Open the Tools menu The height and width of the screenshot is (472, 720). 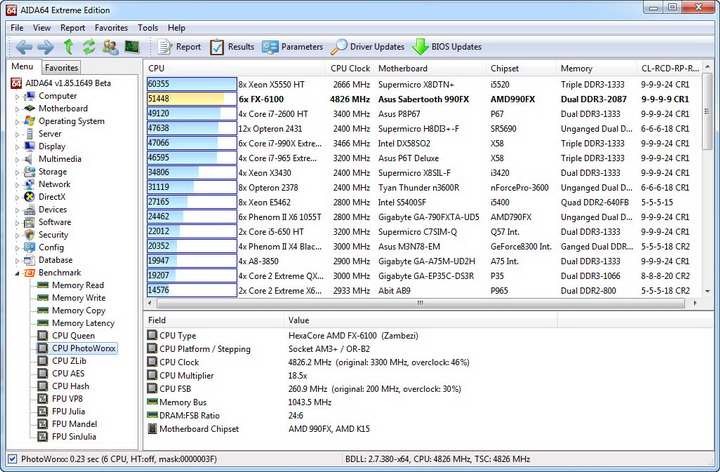click(148, 28)
